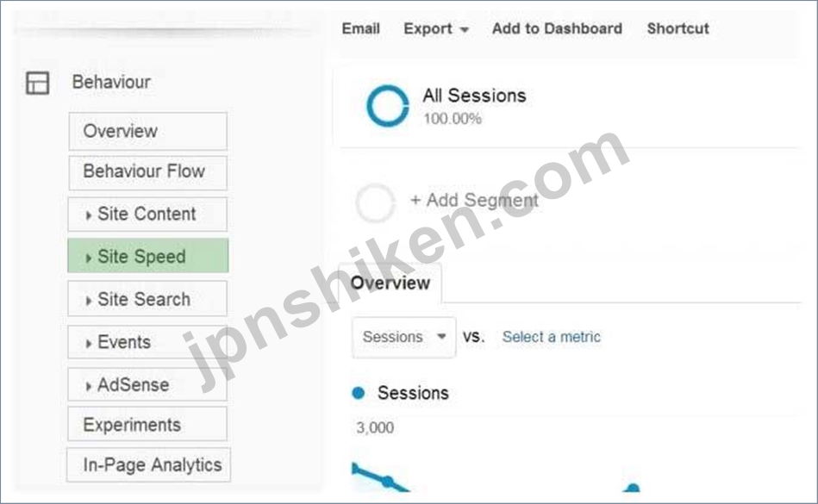Click the Shortcut button
Viewport: 818px width, 504px height.
tap(678, 28)
